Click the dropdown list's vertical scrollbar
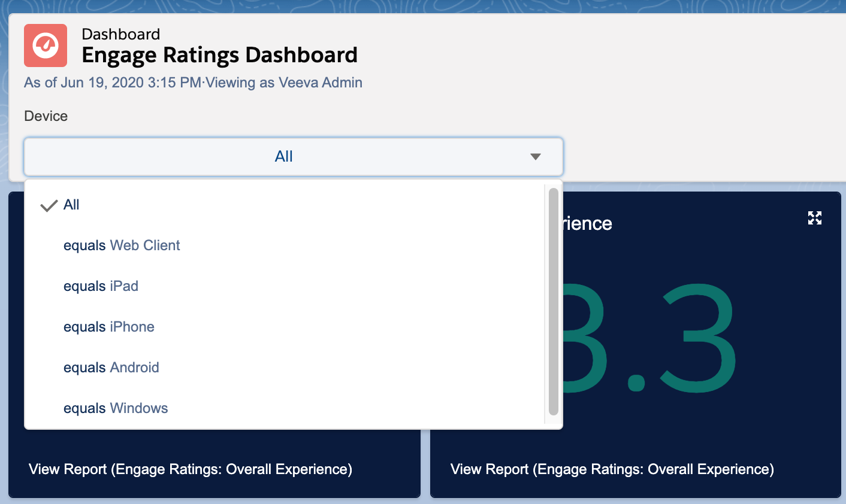The height and width of the screenshot is (504, 846). pyautogui.click(x=553, y=302)
